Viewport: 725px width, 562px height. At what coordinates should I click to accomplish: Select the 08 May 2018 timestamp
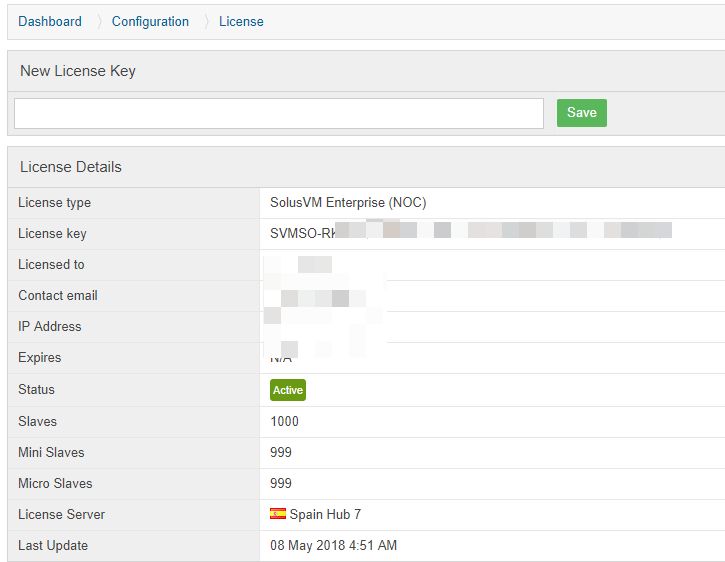333,545
